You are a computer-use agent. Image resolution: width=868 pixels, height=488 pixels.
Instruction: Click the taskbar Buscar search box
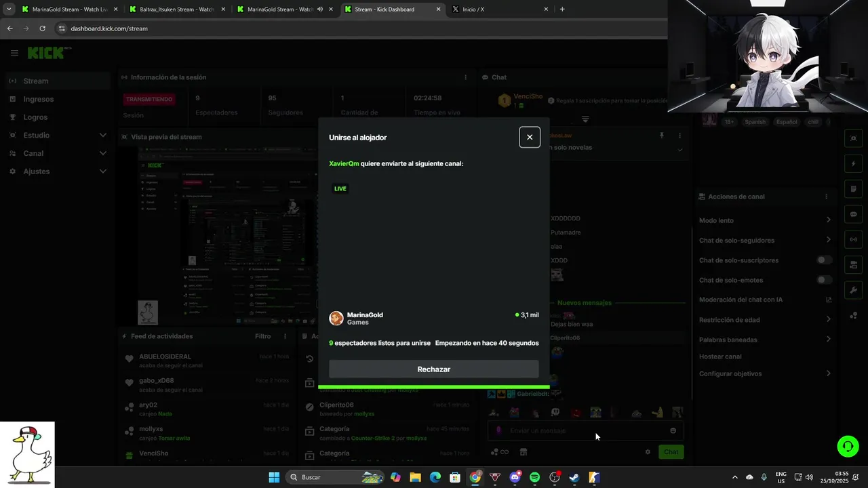(x=336, y=477)
